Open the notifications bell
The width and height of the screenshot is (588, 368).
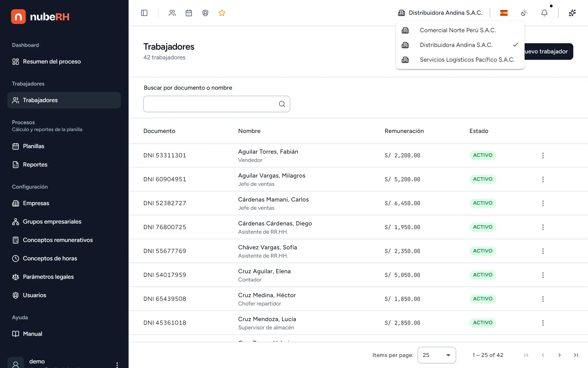click(x=544, y=13)
